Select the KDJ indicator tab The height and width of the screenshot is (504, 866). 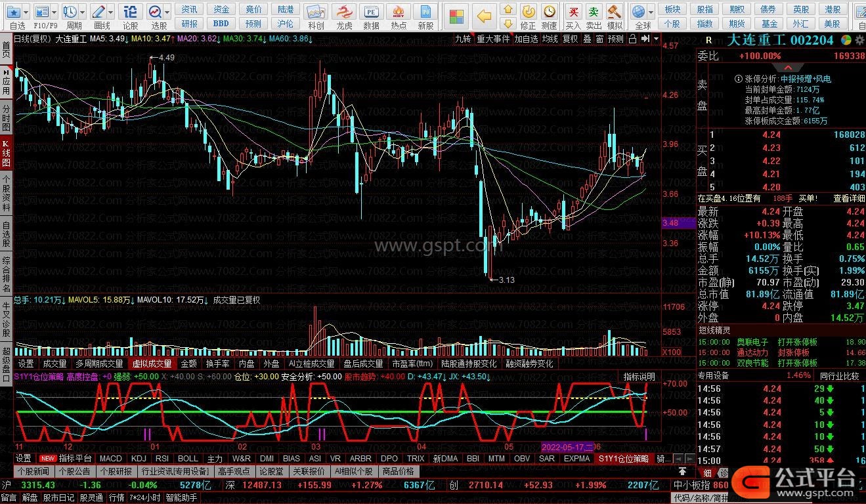(x=139, y=458)
